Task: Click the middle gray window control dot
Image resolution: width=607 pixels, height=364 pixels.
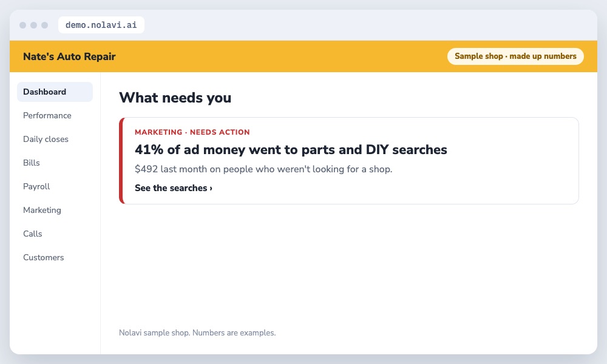Action: tap(33, 25)
